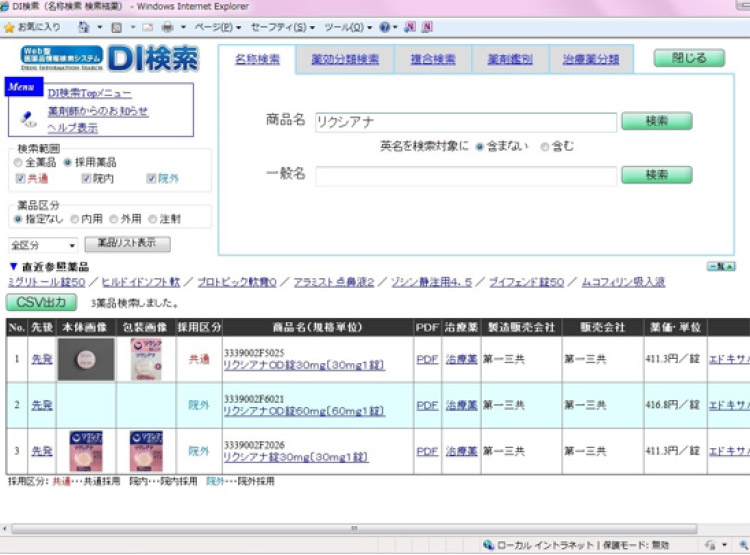Select 含む radio for English name search
The height and width of the screenshot is (555, 750).
coord(545,146)
